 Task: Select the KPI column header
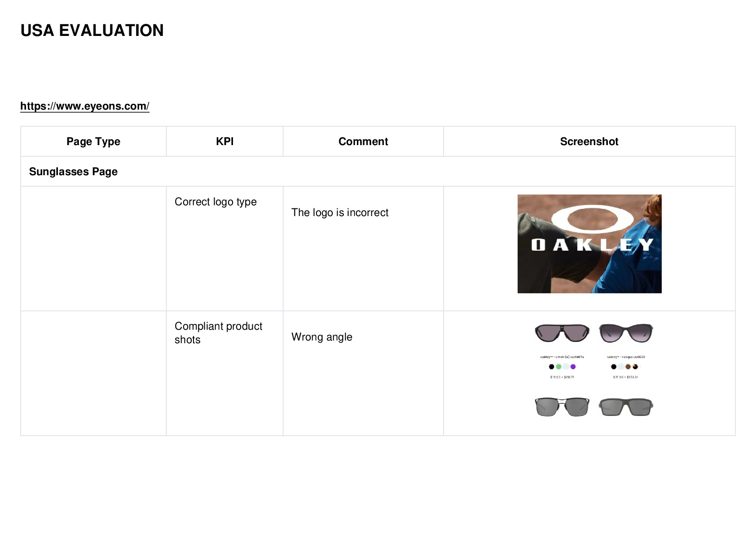(x=225, y=141)
